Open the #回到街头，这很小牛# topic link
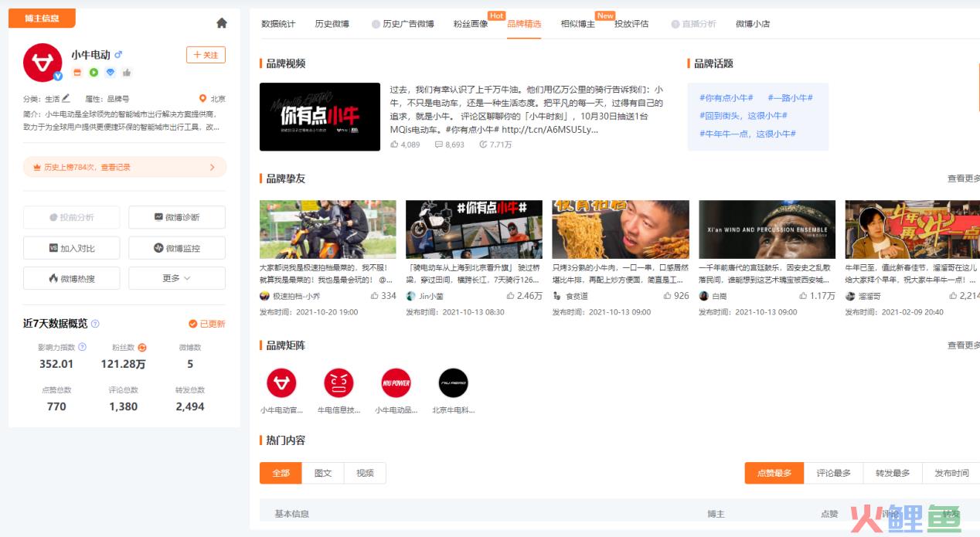Screen dimensions: 980x537 coord(743,116)
